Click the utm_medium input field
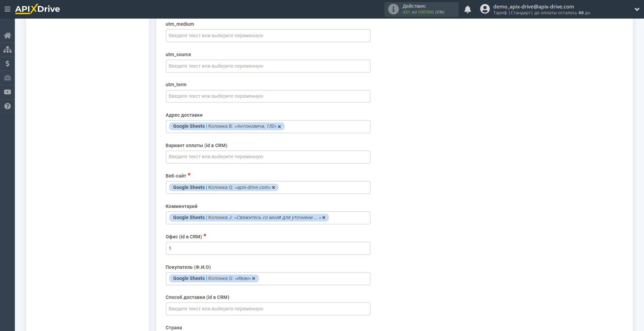This screenshot has width=644, height=331. click(268, 36)
